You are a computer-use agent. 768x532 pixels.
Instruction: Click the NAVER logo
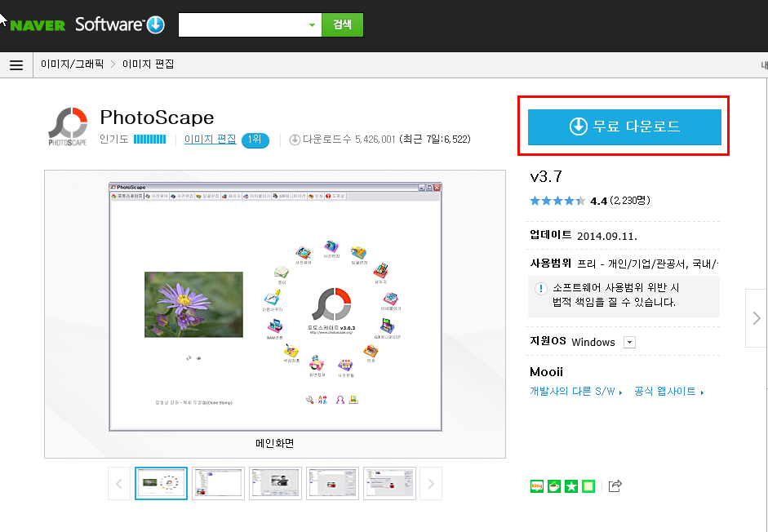[x=38, y=25]
